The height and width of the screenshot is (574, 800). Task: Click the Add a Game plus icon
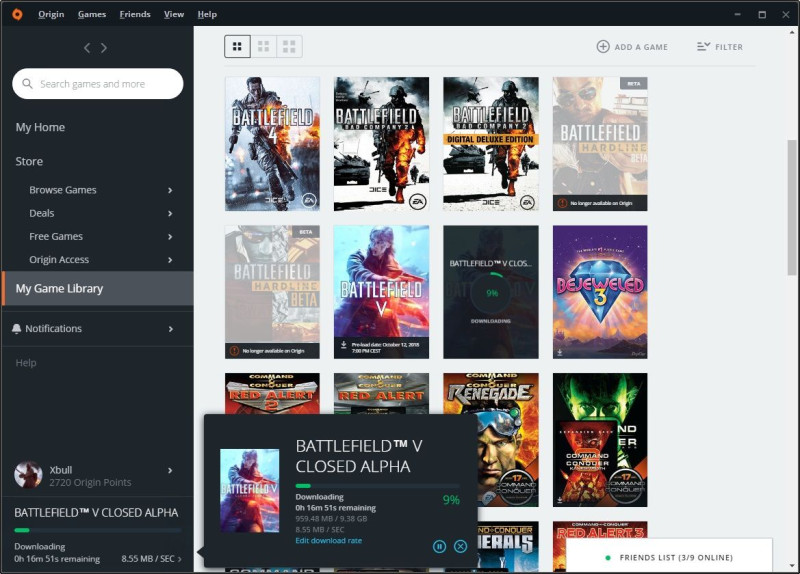tap(603, 46)
